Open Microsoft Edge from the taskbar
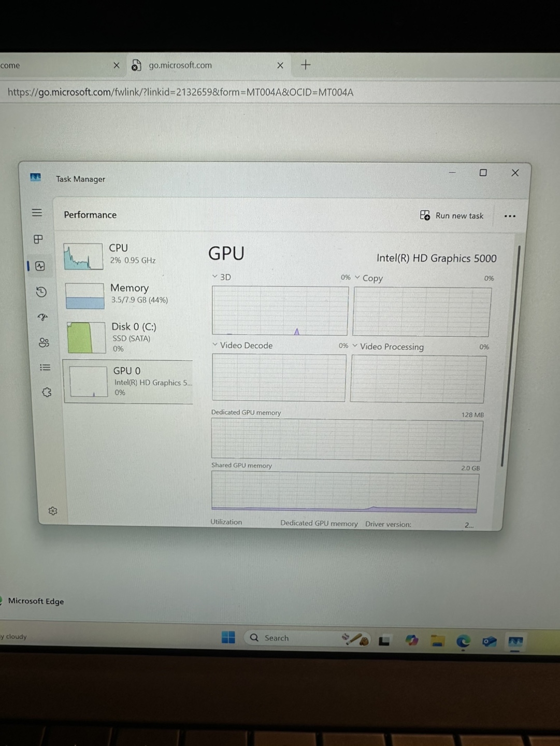 [x=463, y=641]
